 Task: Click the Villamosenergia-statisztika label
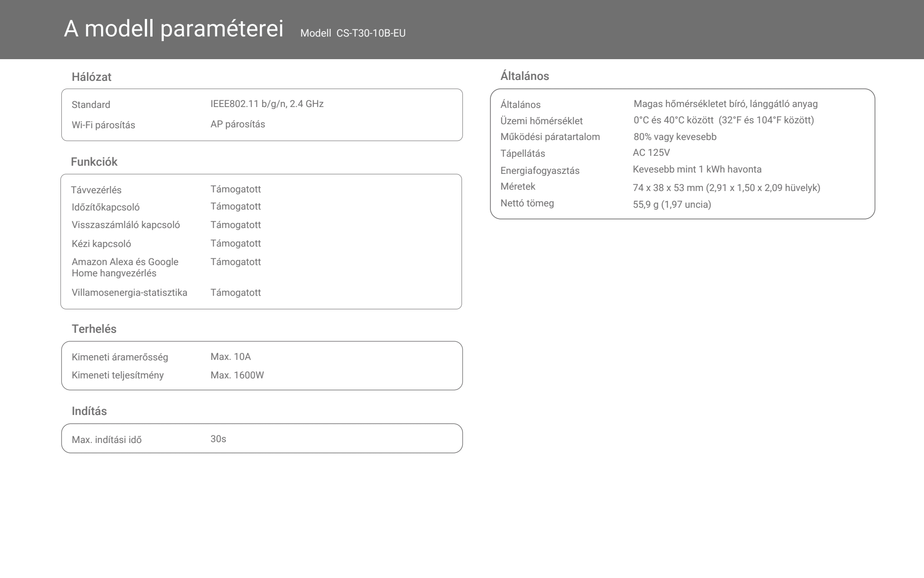pyautogui.click(x=129, y=293)
